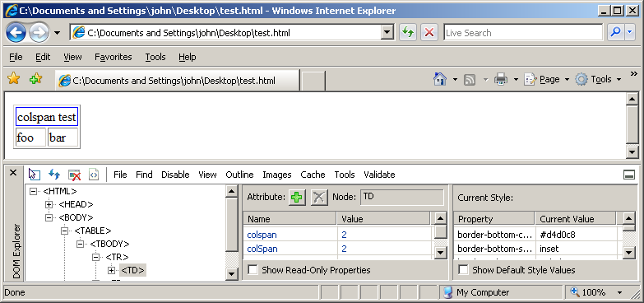Expand the TD tree node

point(111,270)
